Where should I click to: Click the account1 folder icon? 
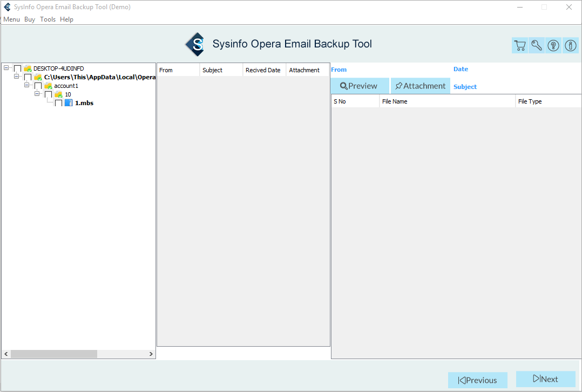48,86
